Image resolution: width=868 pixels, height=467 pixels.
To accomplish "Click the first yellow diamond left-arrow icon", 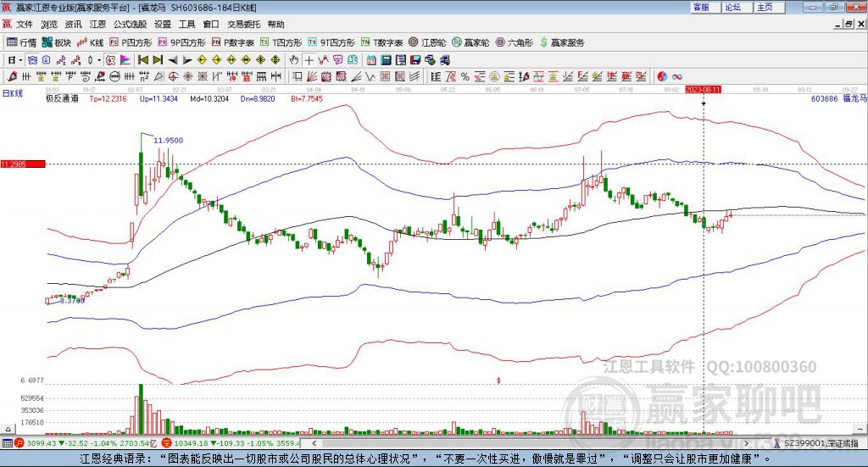I will coord(202,60).
